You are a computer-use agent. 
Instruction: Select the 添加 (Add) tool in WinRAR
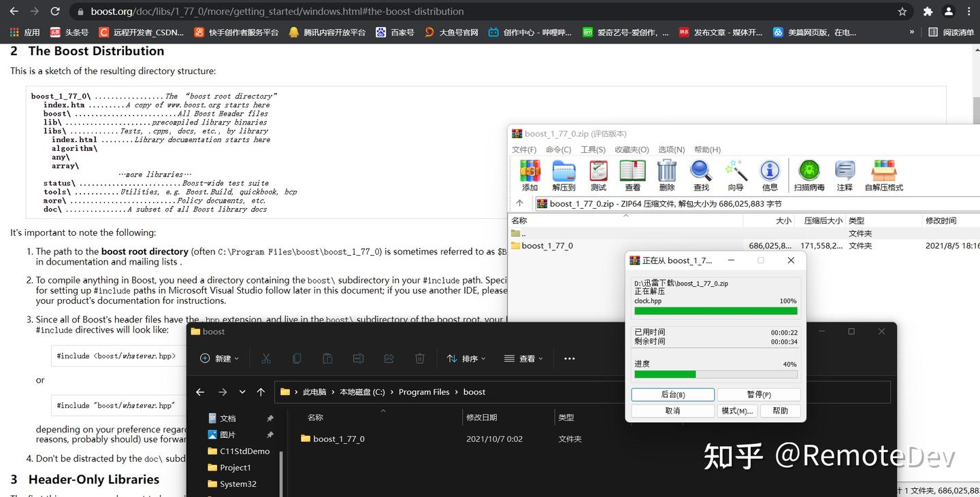coord(529,175)
